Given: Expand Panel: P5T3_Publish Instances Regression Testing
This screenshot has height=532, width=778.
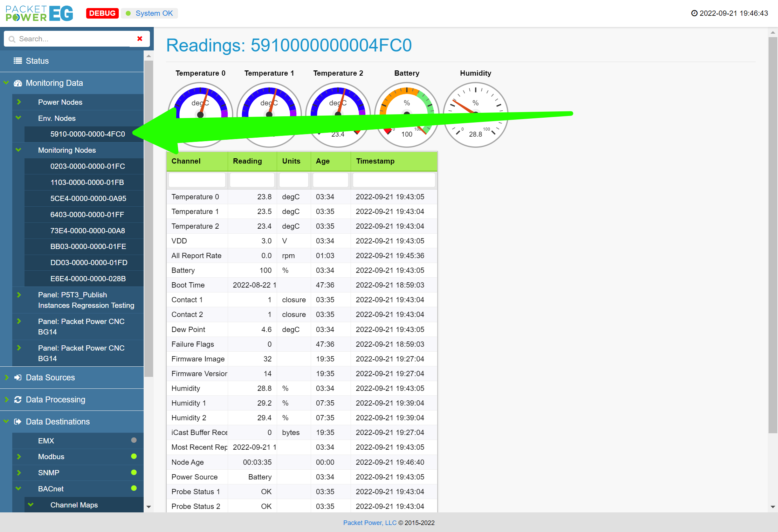Looking at the screenshot, I should (x=19, y=295).
